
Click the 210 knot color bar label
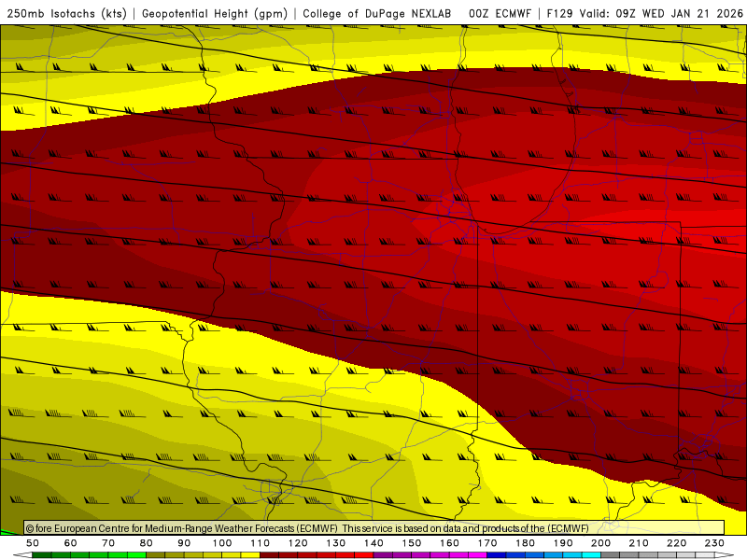[639, 543]
